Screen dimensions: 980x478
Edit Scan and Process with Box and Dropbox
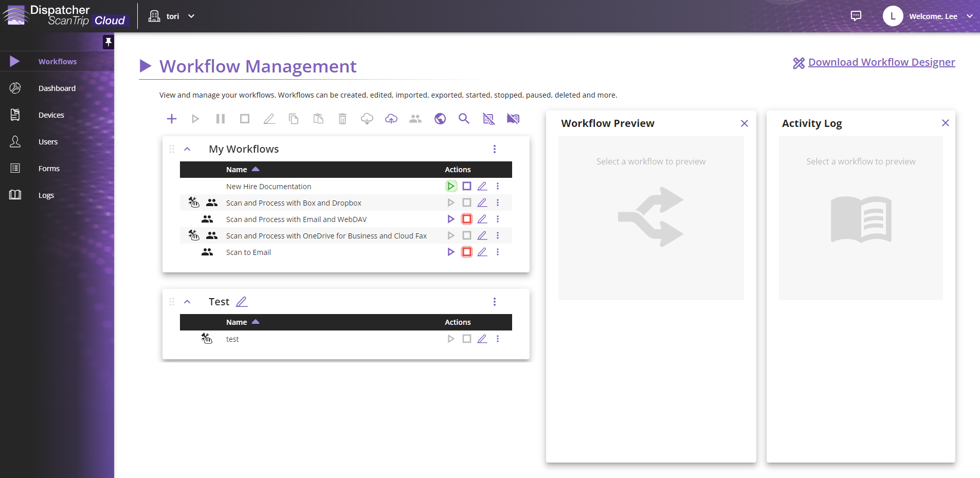click(482, 203)
